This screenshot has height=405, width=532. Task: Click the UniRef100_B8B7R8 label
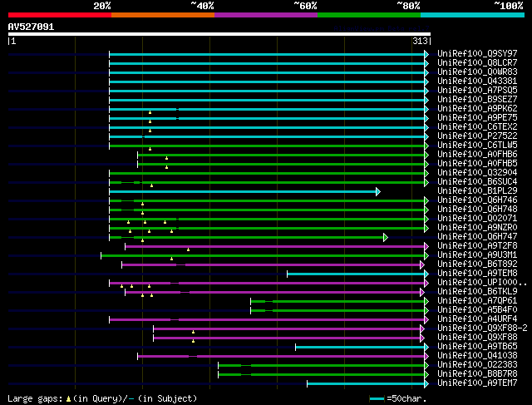pyautogui.click(x=477, y=374)
